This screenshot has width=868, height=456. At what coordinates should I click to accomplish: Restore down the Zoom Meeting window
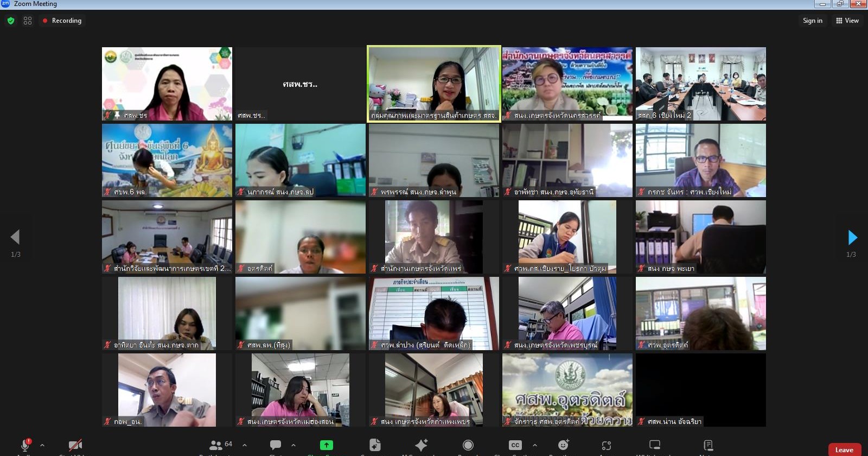[x=840, y=4]
